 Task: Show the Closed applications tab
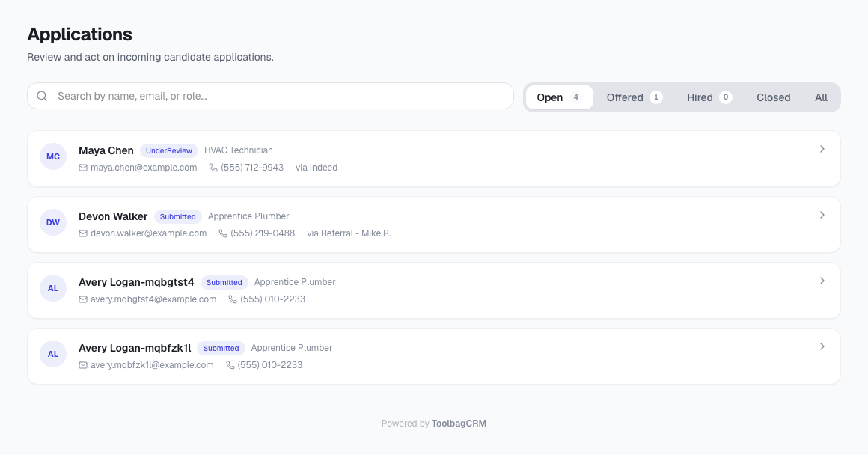[x=773, y=97]
